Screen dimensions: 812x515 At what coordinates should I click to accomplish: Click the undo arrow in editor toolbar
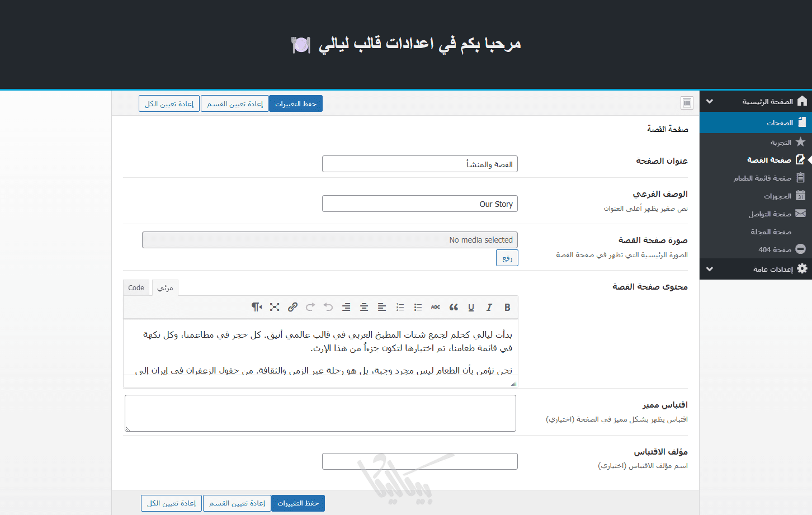[328, 307]
